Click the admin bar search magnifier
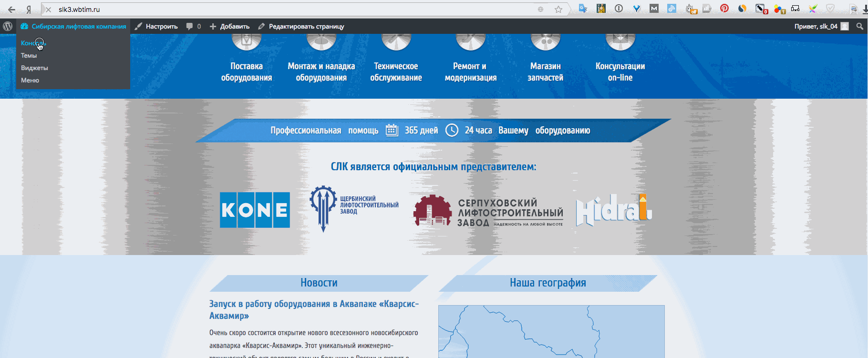 point(860,26)
